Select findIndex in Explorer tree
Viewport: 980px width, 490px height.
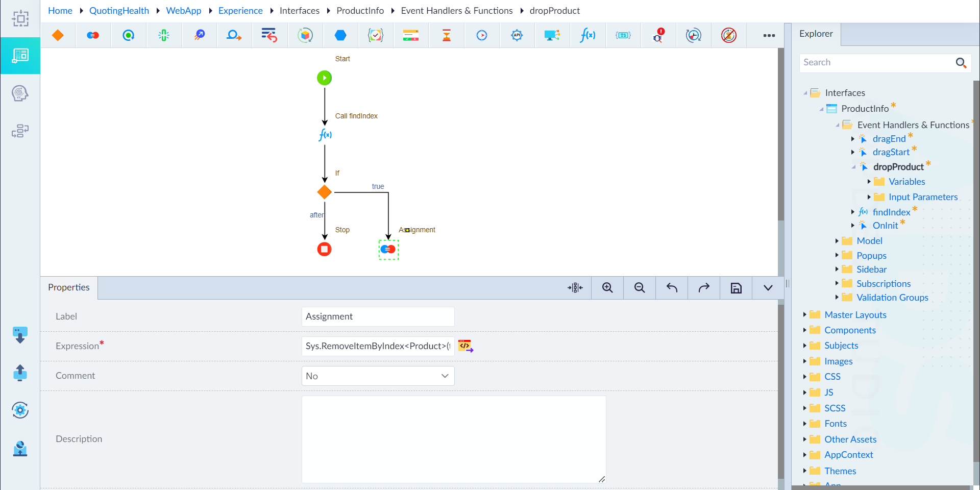(891, 212)
